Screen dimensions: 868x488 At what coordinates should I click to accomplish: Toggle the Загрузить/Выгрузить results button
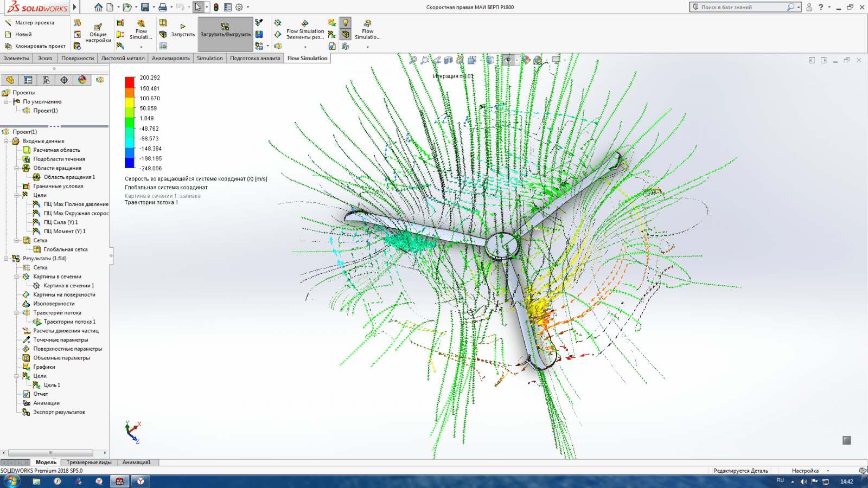pos(226,34)
